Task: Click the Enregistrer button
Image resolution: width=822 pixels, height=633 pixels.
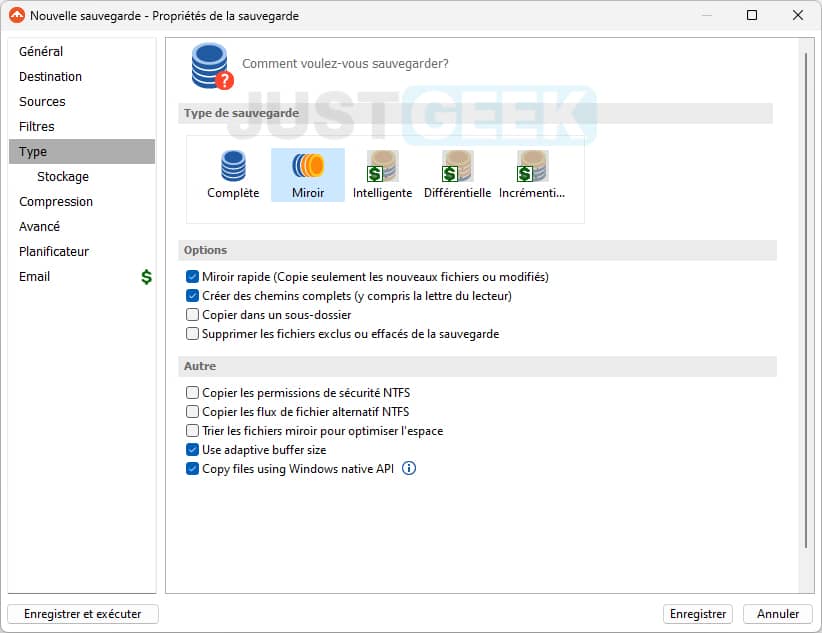Action: pos(698,614)
